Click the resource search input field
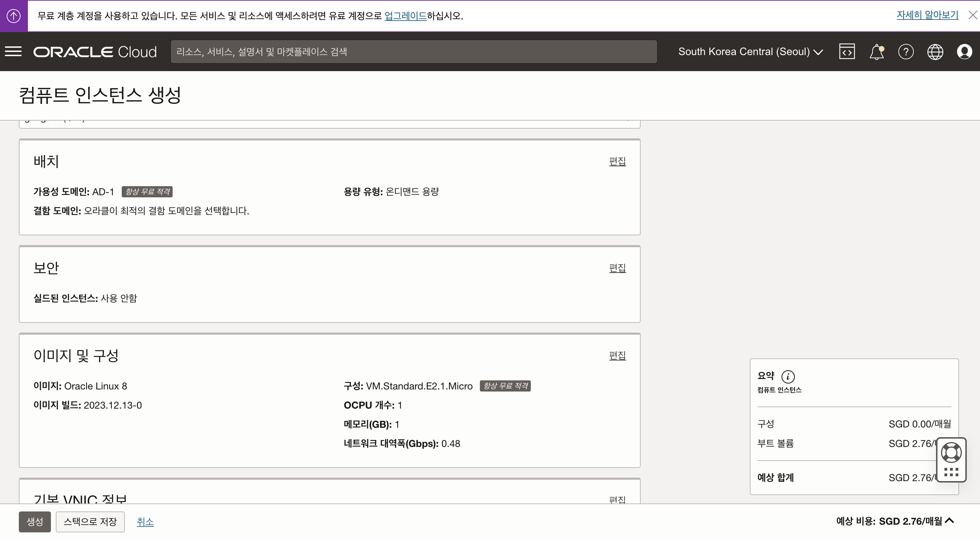Screen dimensions: 980x539 (x=414, y=52)
